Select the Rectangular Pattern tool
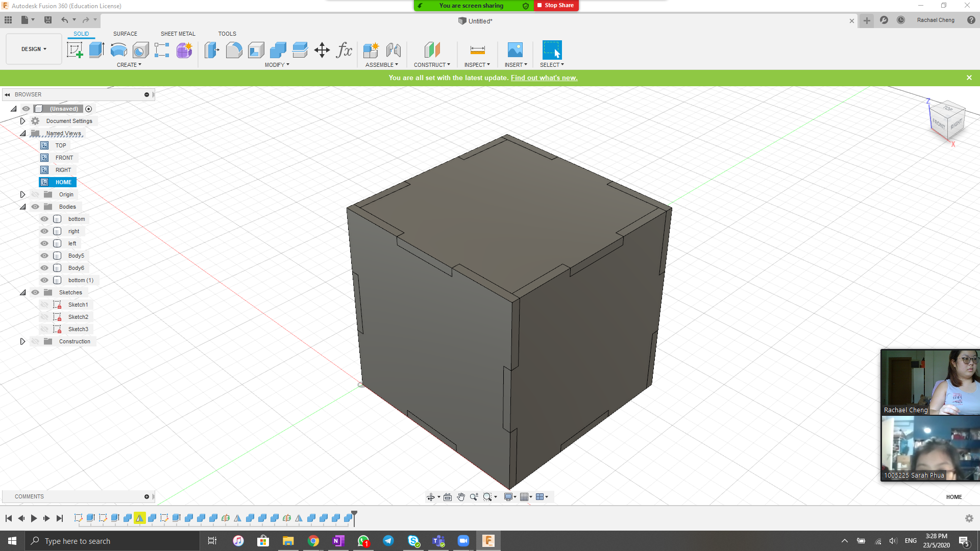Viewport: 980px width, 551px height. pos(162,50)
